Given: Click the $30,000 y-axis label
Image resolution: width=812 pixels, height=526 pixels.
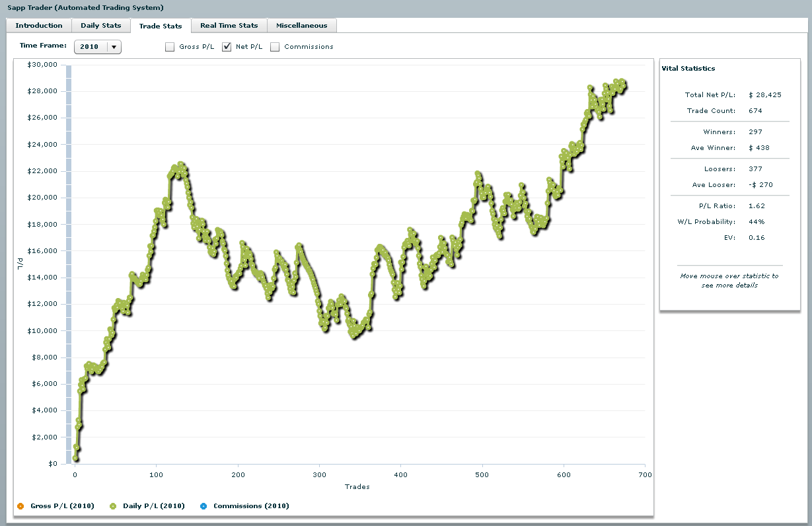Looking at the screenshot, I should coord(42,65).
